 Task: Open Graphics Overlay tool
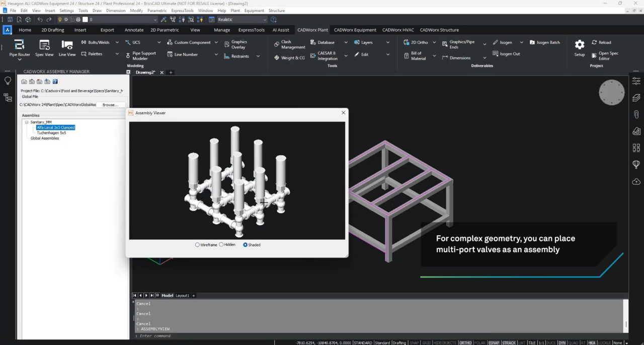pos(235,44)
